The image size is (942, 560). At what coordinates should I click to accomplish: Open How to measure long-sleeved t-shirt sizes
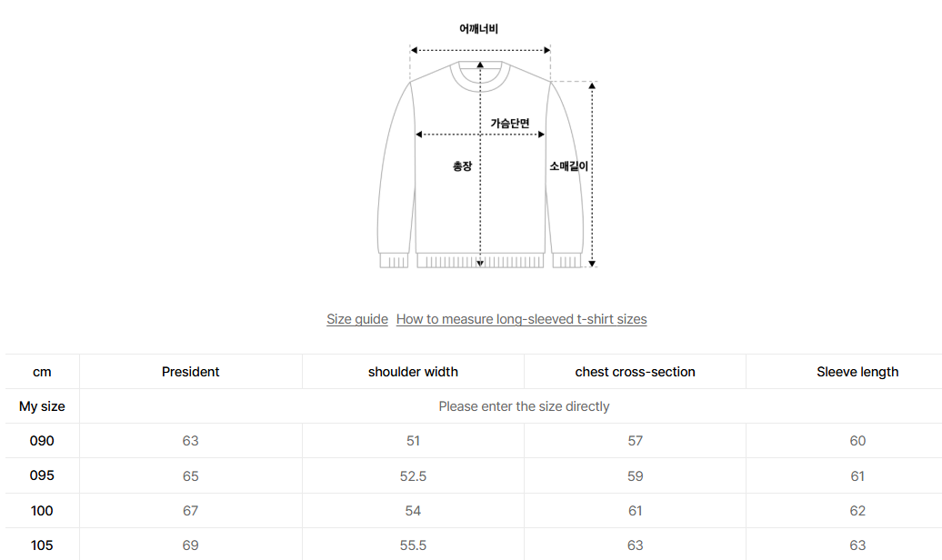click(521, 319)
